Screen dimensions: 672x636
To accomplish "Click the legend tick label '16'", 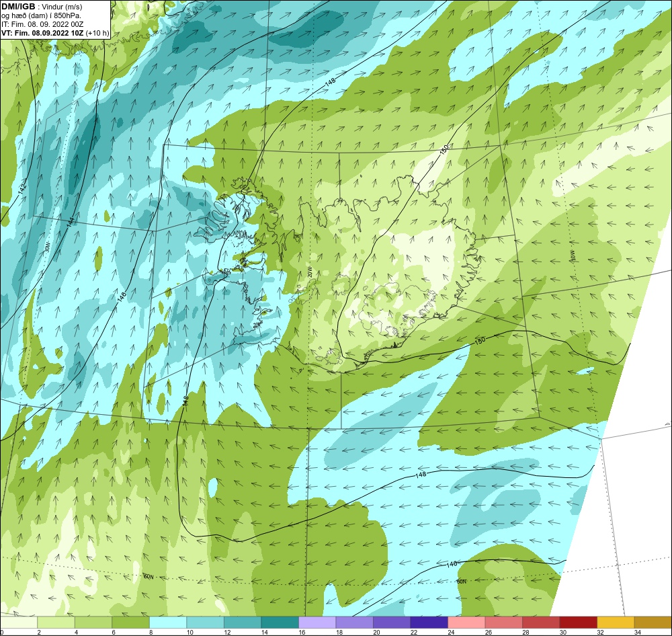I will pyautogui.click(x=302, y=632).
